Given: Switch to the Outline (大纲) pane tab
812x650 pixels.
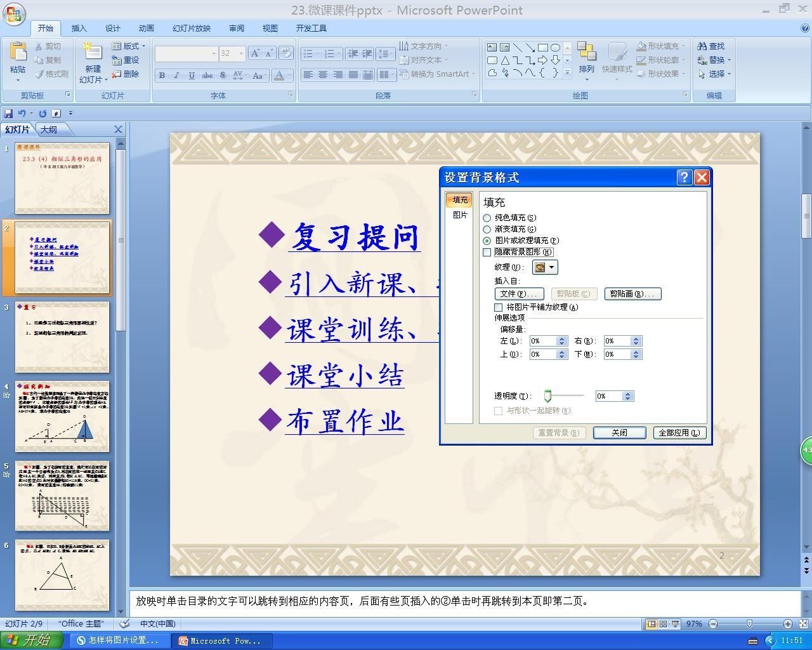Looking at the screenshot, I should [49, 129].
